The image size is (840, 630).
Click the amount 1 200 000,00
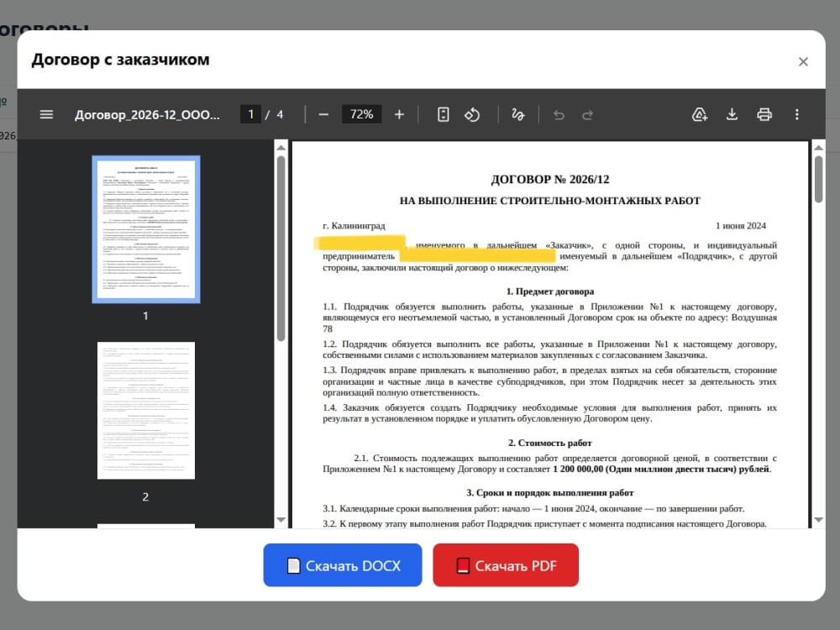[x=578, y=470]
